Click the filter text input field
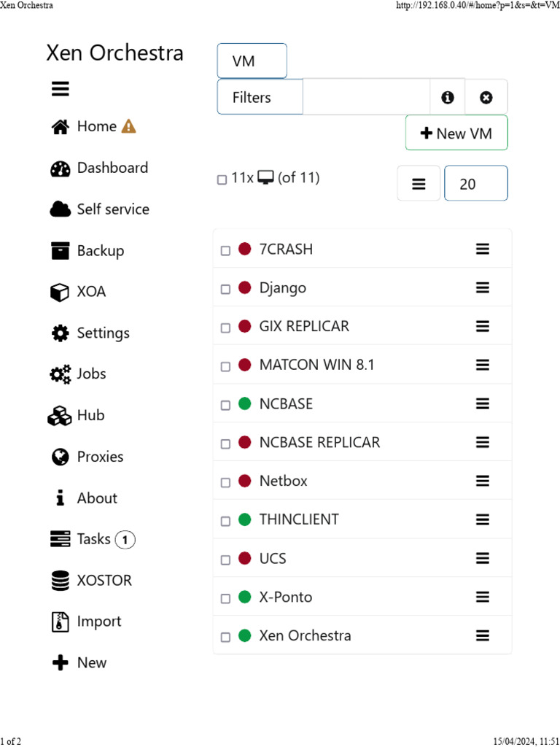 click(x=366, y=97)
